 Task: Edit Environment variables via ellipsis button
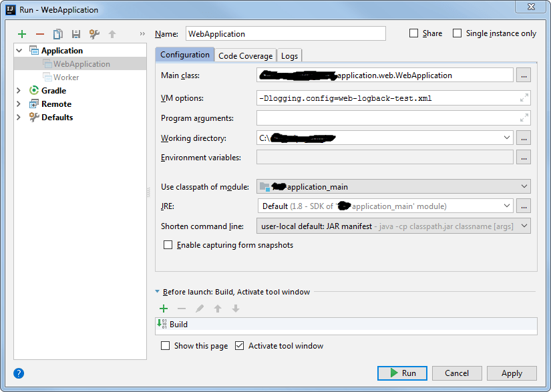click(524, 158)
